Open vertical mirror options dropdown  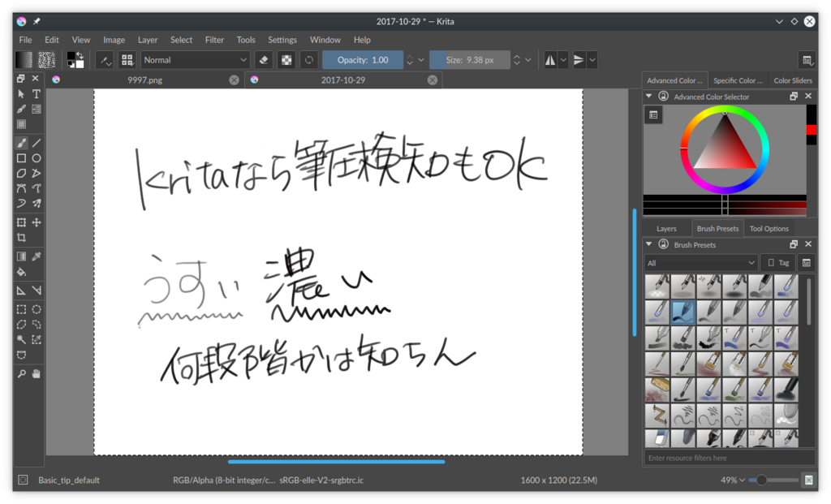pyautogui.click(x=592, y=60)
